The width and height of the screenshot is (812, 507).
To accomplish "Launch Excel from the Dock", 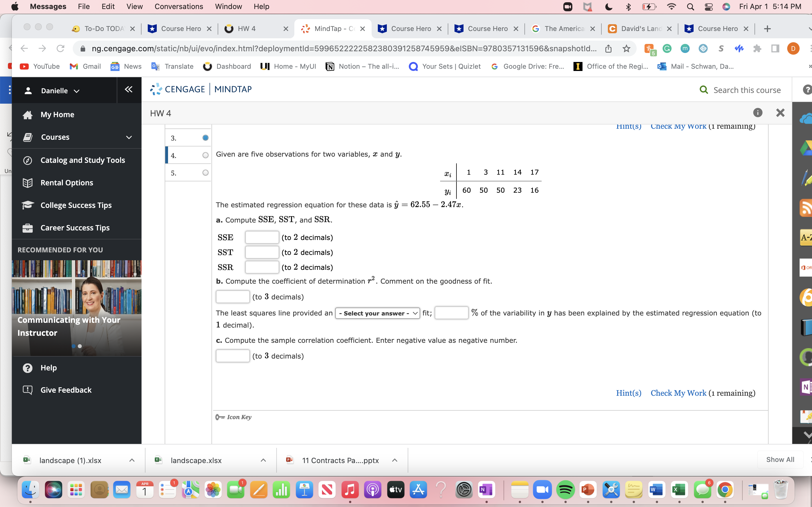I will [680, 490].
